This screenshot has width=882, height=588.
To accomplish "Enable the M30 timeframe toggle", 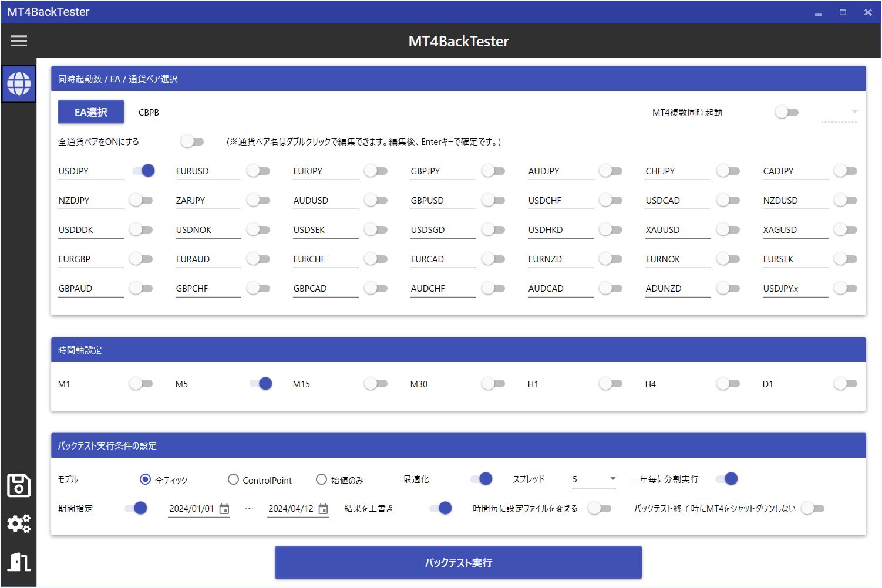I will tap(493, 384).
